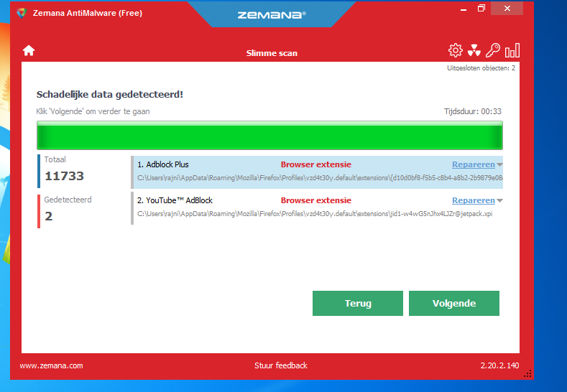Close the Zemana AntiMalware window
The image size is (567, 392).
(507, 9)
